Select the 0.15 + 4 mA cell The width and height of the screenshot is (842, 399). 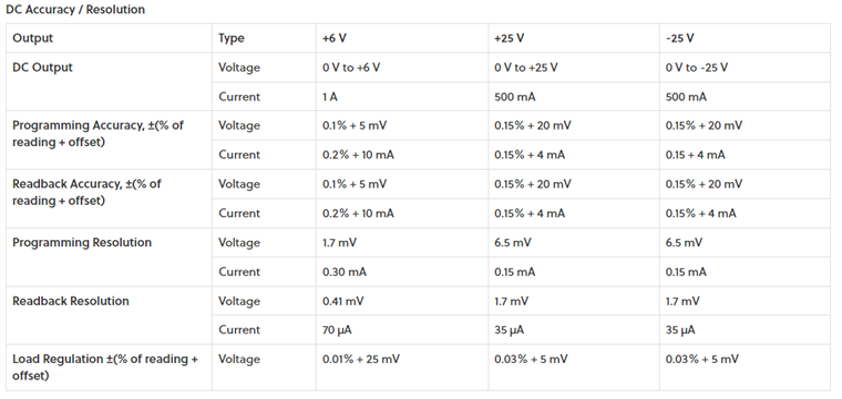click(x=695, y=155)
